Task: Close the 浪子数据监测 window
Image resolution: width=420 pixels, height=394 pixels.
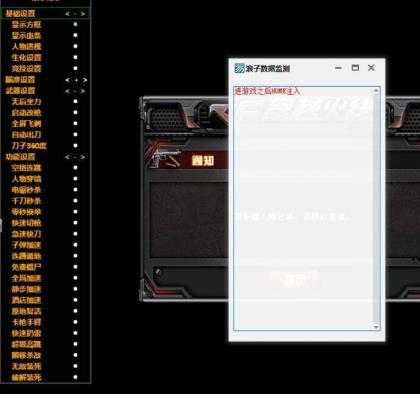Action: pyautogui.click(x=371, y=68)
